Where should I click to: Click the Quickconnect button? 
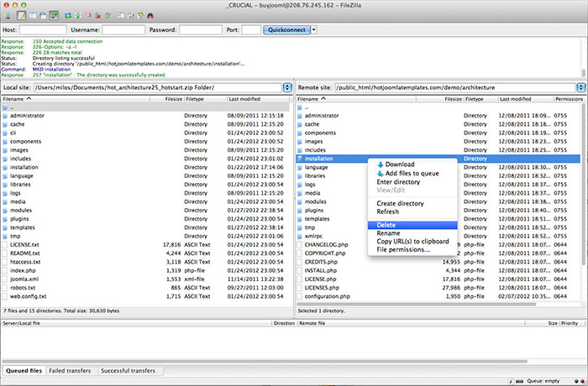287,29
